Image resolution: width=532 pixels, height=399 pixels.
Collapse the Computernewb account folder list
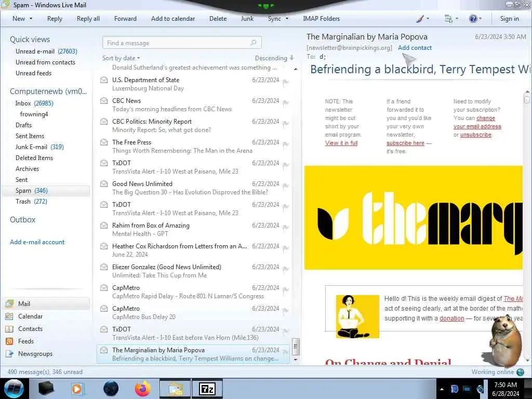coord(48,91)
